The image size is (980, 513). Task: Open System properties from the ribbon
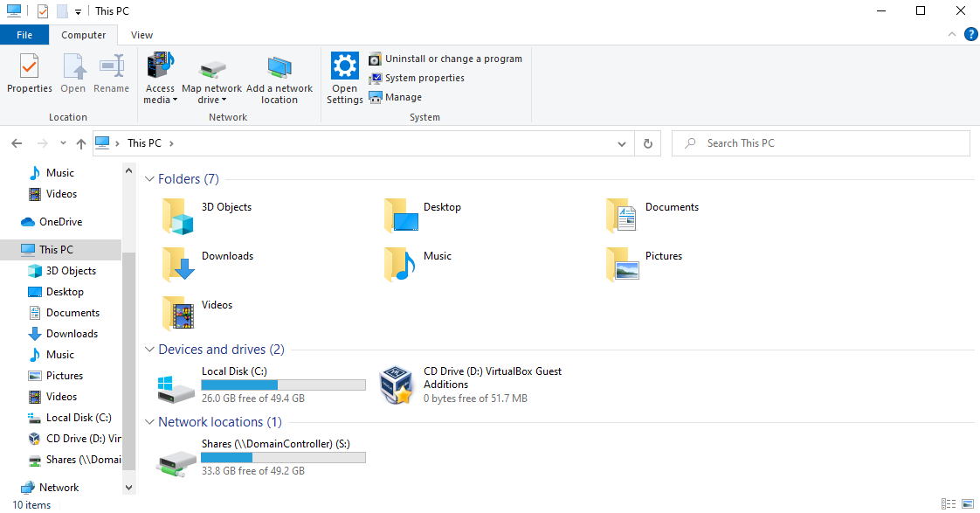click(424, 78)
